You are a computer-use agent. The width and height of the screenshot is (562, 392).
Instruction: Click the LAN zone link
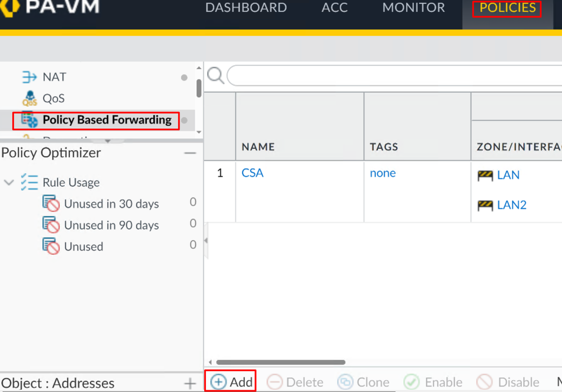click(x=508, y=175)
